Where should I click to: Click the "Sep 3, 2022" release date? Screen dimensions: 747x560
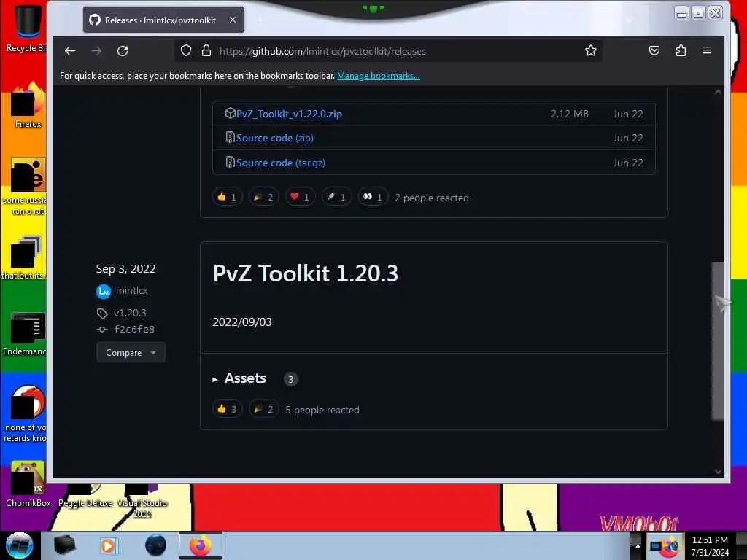(125, 268)
